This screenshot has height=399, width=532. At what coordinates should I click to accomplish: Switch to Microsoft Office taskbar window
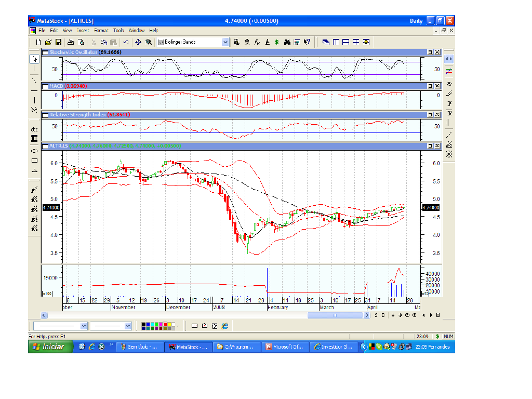tap(285, 347)
